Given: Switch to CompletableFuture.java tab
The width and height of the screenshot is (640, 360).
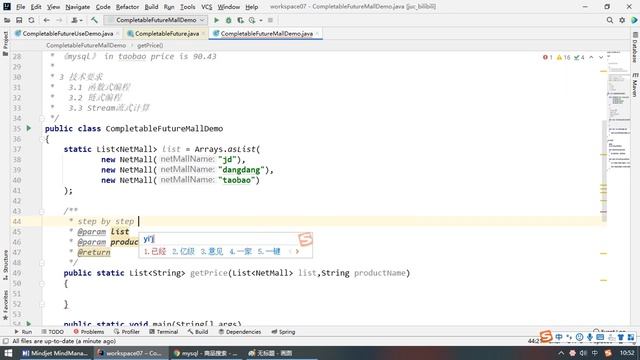Looking at the screenshot, I should pos(167,33).
